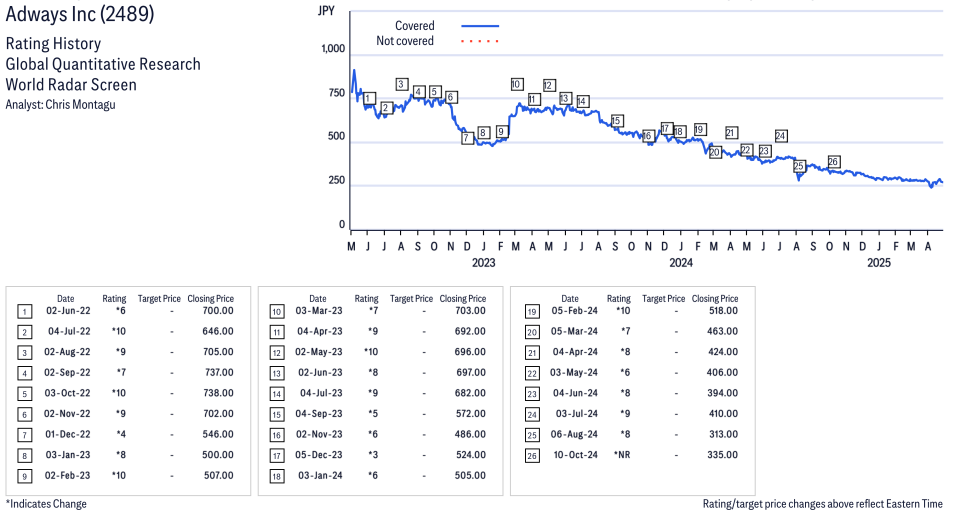Click the *Indicates Change footnote
Screen dimensions: 954x510
pos(46,504)
